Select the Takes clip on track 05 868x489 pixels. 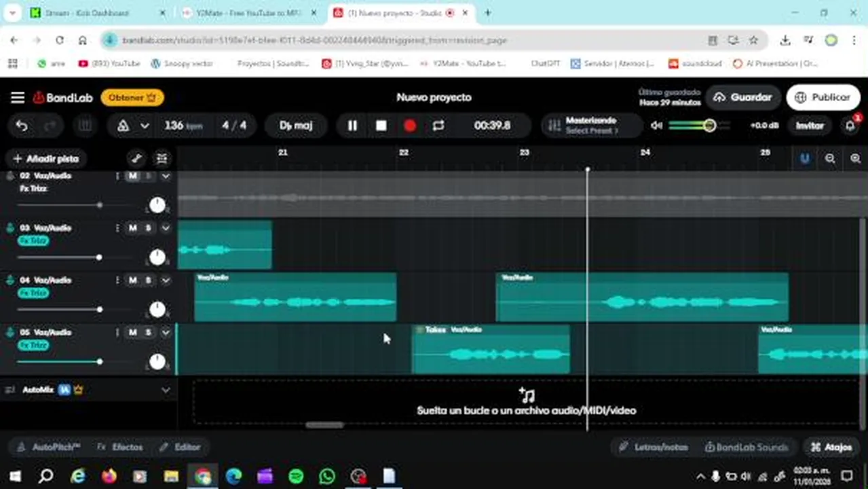(x=491, y=349)
